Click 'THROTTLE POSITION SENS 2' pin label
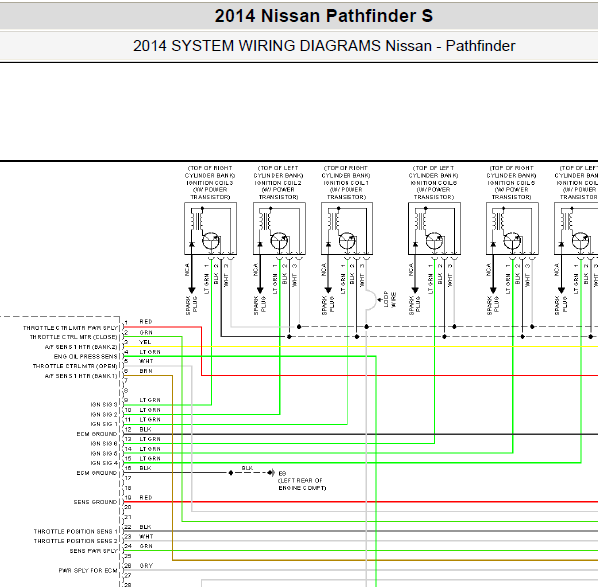 [x=76, y=541]
